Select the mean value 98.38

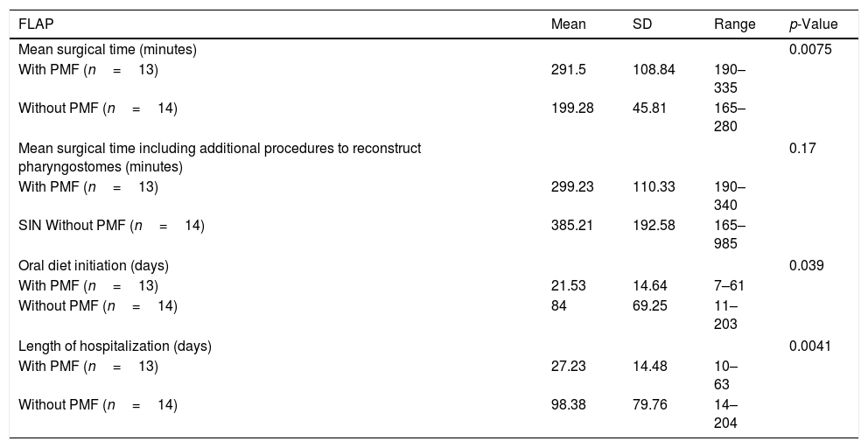[x=568, y=404]
